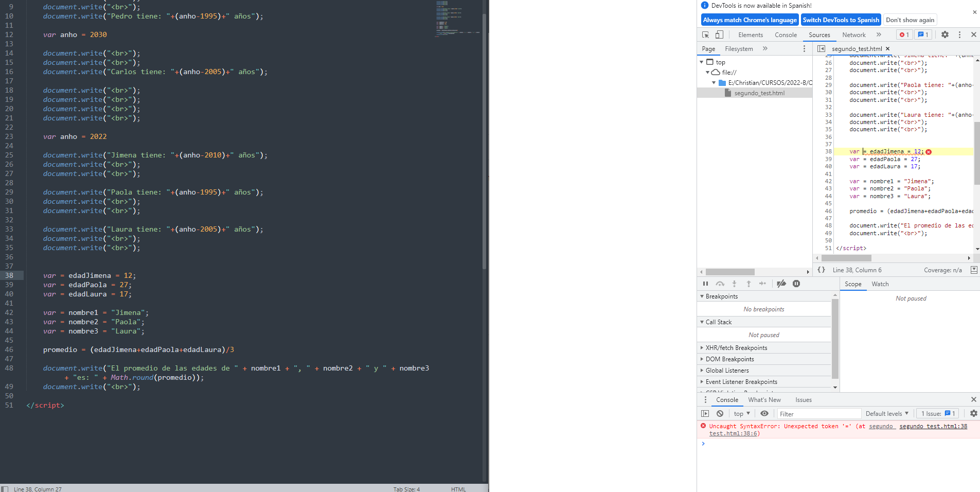
Task: Click the Step over next function call icon
Action: [x=720, y=284]
